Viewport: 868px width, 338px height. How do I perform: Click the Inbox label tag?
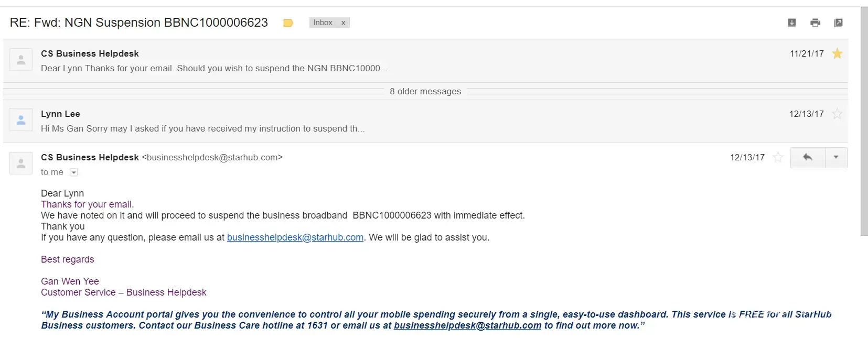coord(323,23)
